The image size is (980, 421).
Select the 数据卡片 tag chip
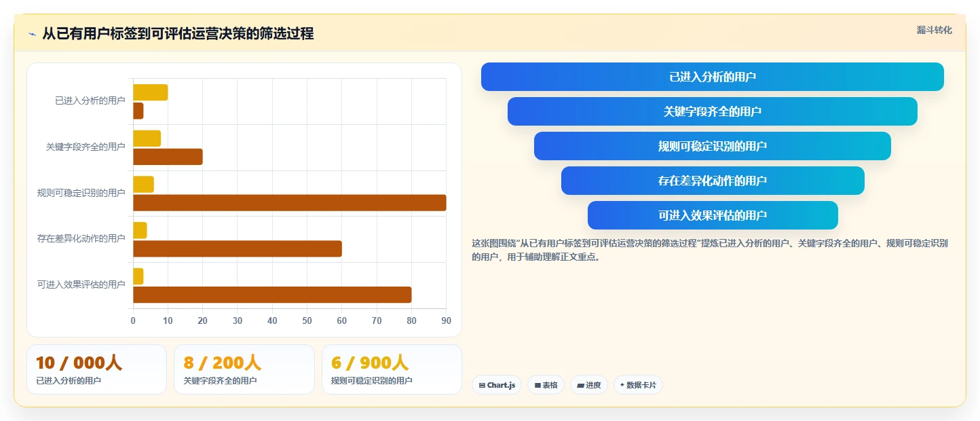[638, 385]
